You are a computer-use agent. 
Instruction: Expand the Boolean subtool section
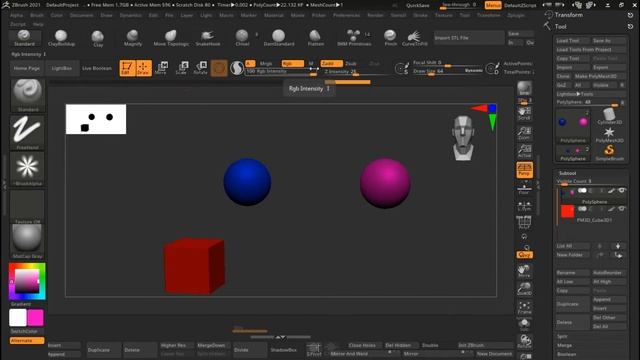pos(567,354)
